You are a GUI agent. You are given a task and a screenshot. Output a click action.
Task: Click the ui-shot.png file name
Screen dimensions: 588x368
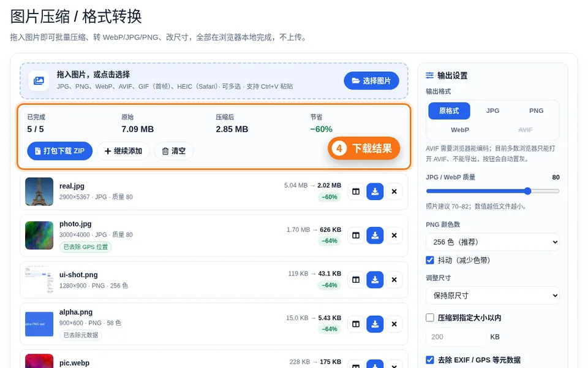78,275
